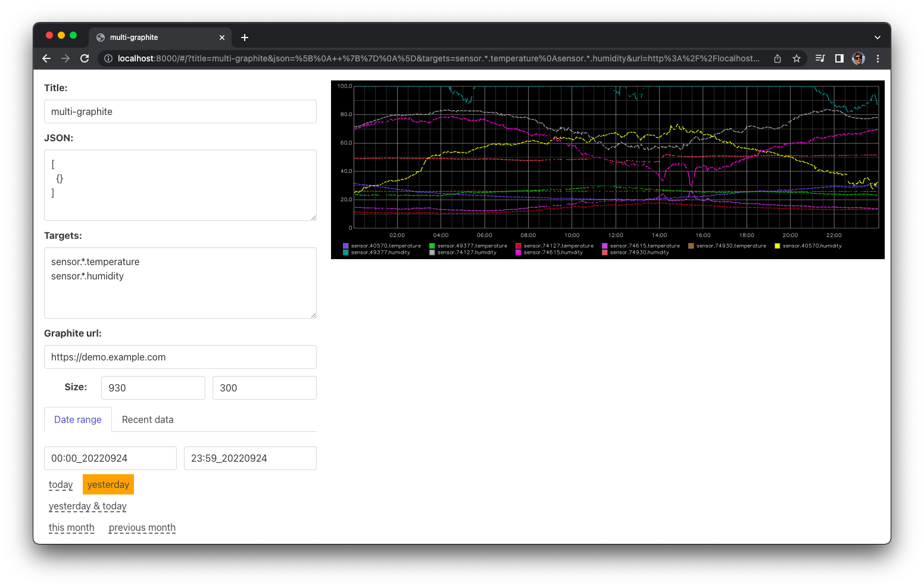View site information icon in address bar
The height and width of the screenshot is (588, 924).
pos(108,58)
